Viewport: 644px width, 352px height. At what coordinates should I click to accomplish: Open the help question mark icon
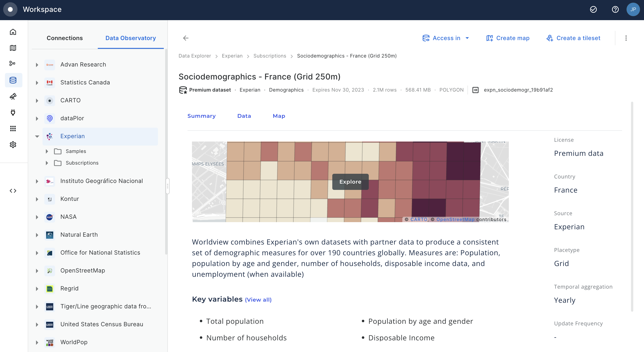click(x=615, y=9)
